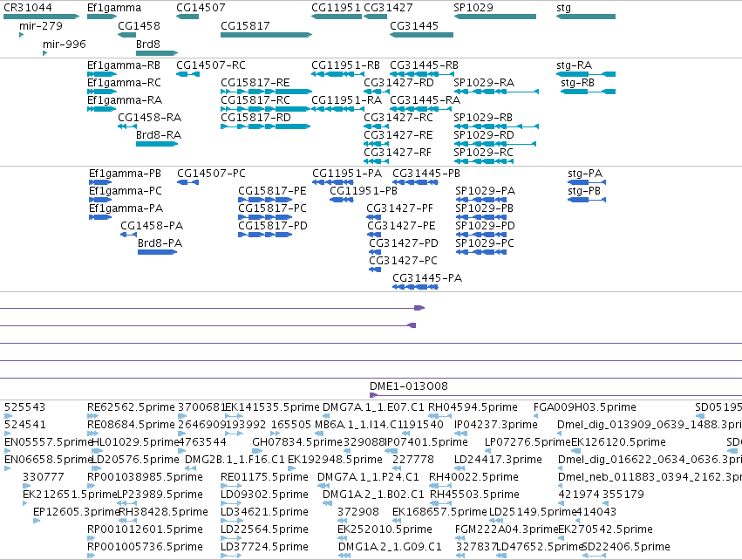The width and height of the screenshot is (742, 560).
Task: Select EST DMG7A.1_1.E07.C1
Action: (373, 407)
